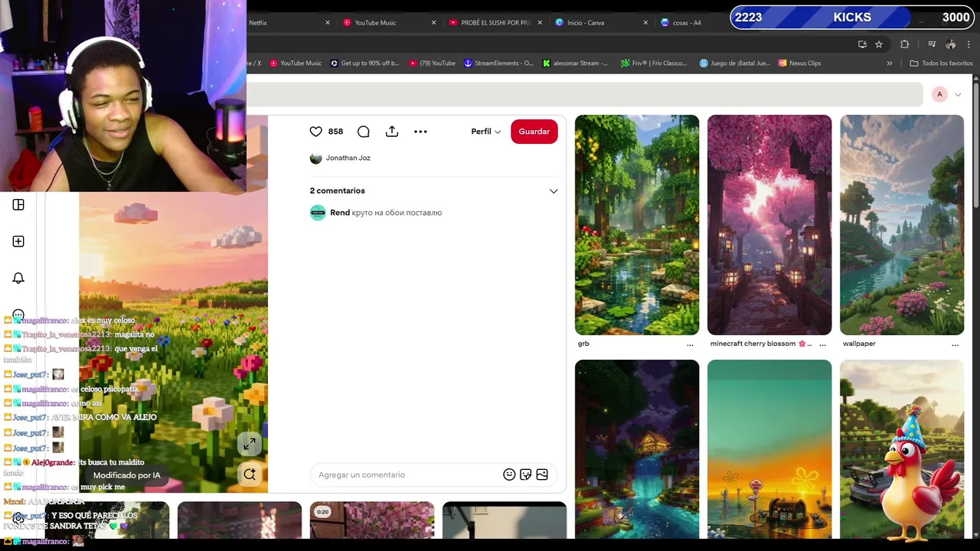Open Todos los favoritos folder

point(941,64)
